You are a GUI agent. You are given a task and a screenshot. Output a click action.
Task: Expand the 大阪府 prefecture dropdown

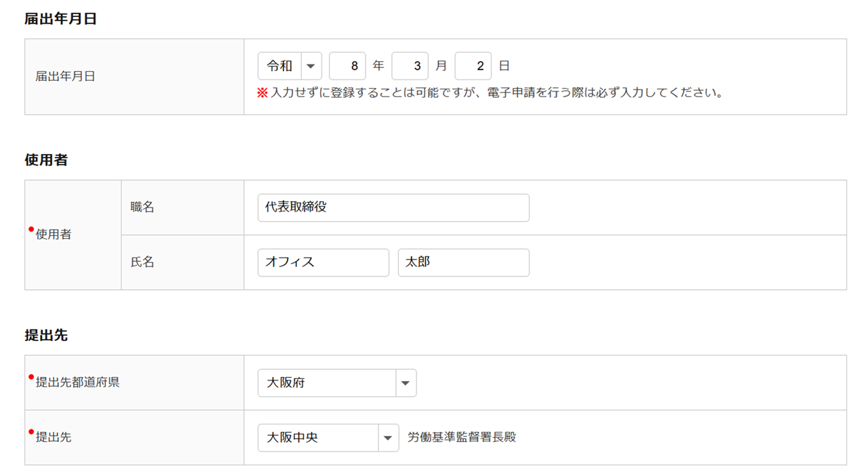pyautogui.click(x=337, y=383)
